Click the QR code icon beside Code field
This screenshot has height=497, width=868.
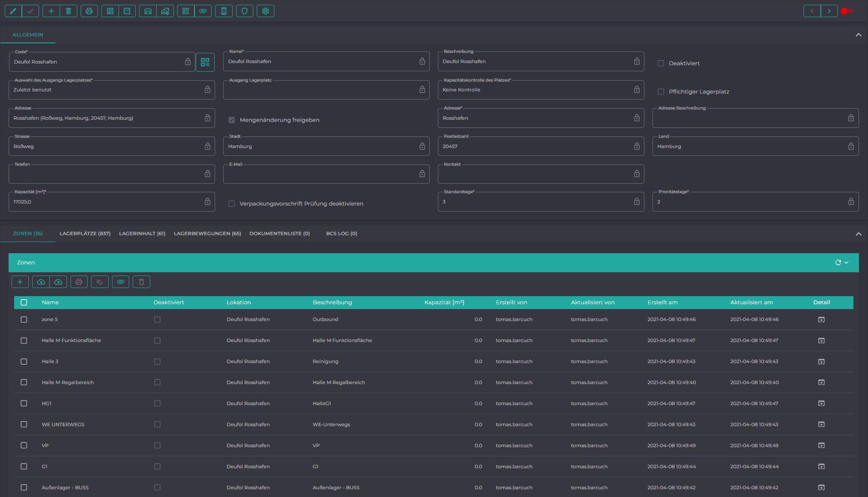coord(205,62)
